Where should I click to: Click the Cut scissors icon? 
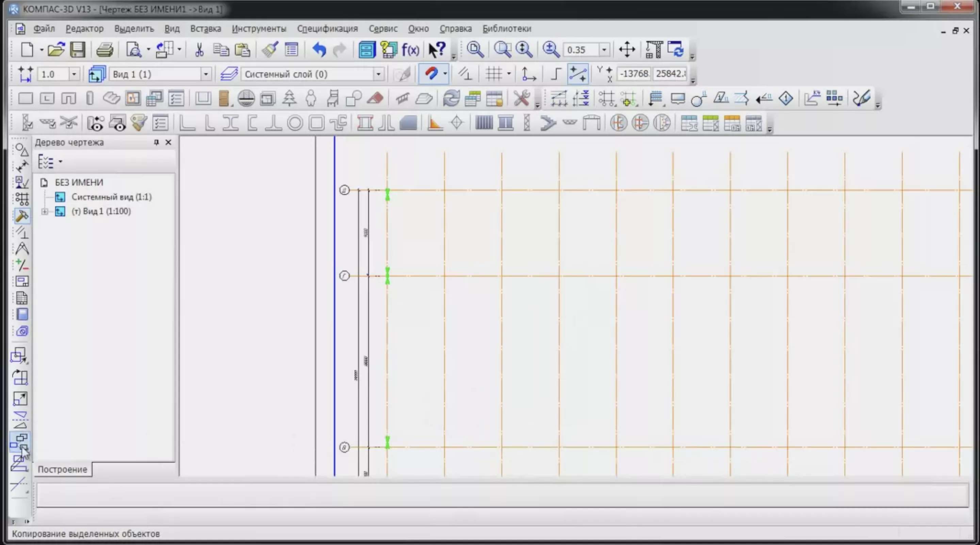pos(199,50)
